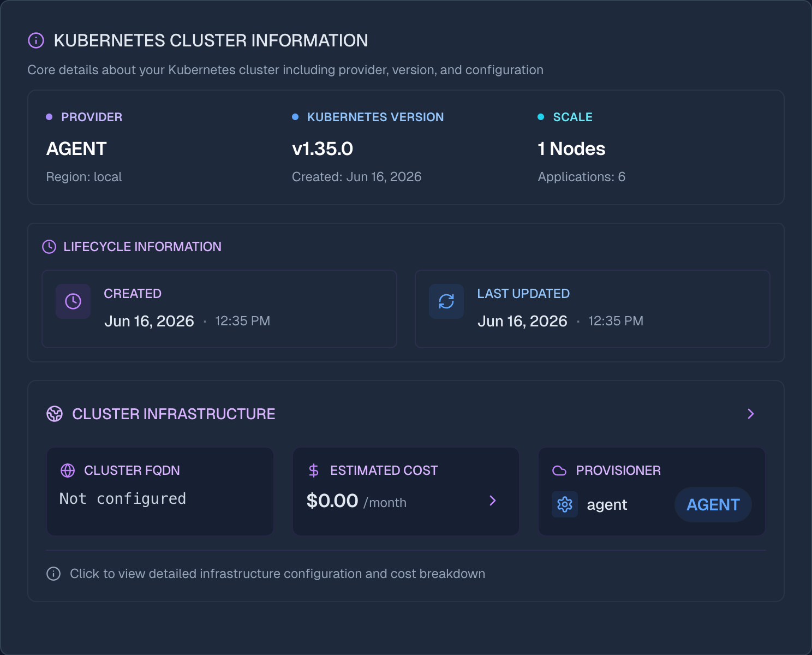Click the blue dot beside Kubernetes Version
This screenshot has height=655, width=812.
pos(295,117)
